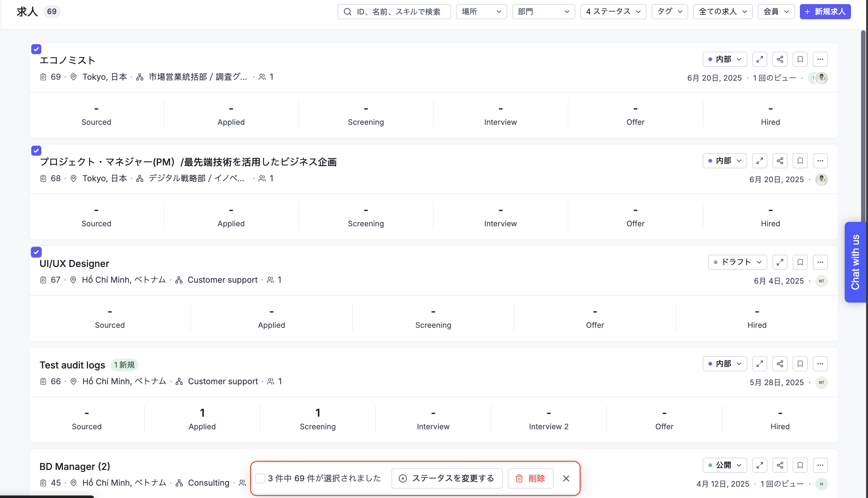Open Sourced stage of エコノミスト
This screenshot has width=868, height=498.
96,115
